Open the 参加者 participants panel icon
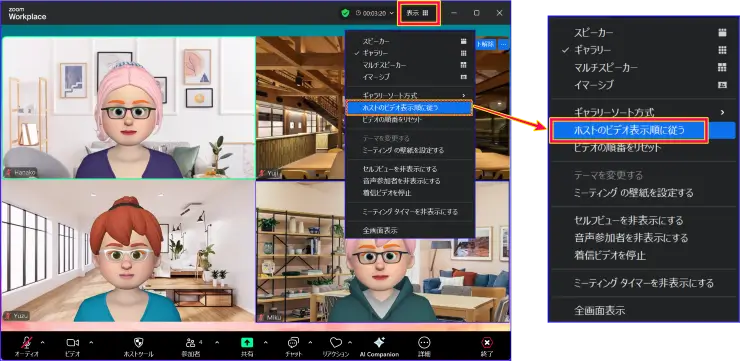The height and width of the screenshot is (361, 740). (191, 343)
